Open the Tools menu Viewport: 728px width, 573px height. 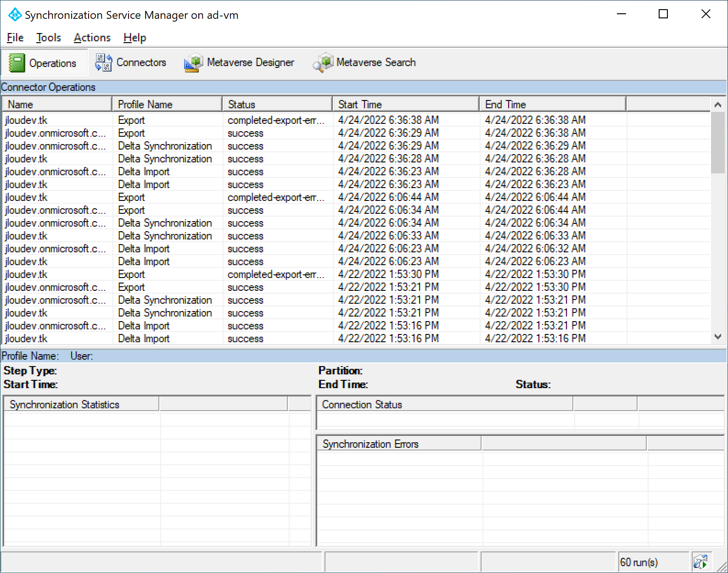click(49, 38)
